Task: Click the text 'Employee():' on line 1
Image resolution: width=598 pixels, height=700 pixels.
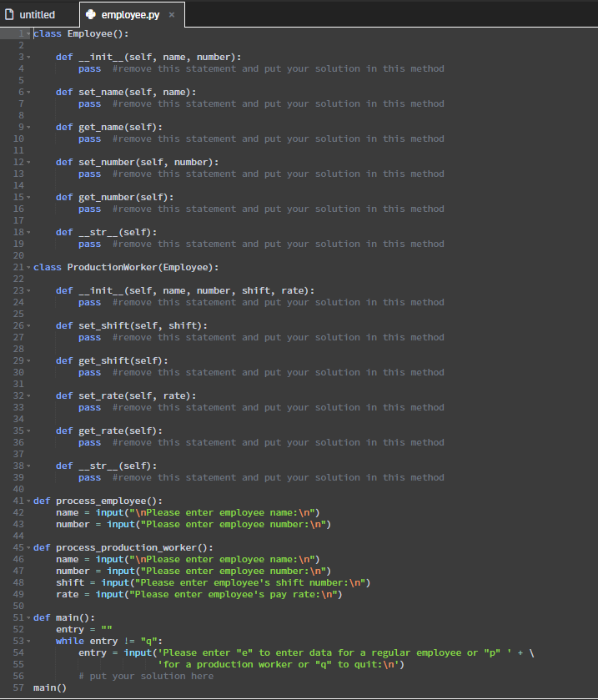Action: pyautogui.click(x=98, y=34)
